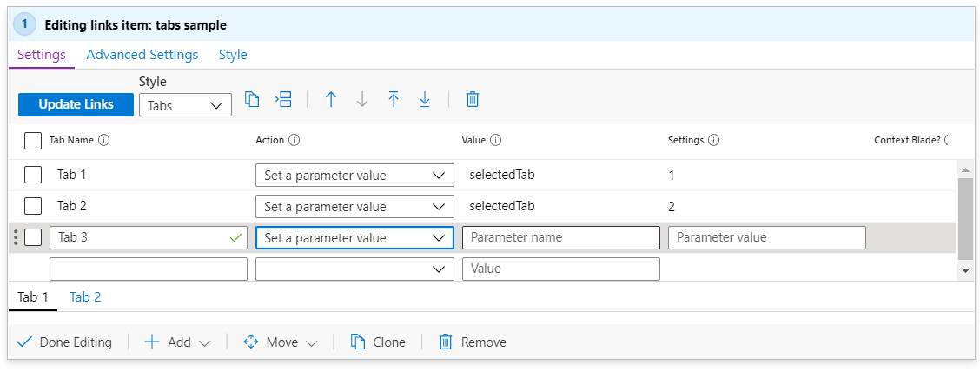Open the Style dropdown showing Tabs
The image size is (980, 372).
185,105
